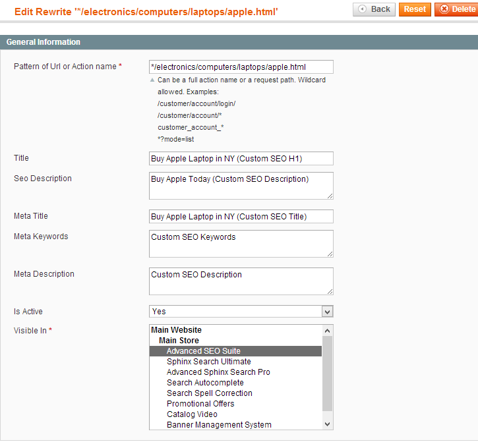This screenshot has height=448, width=478.
Task: Click the Delete button's cross icon
Action: (x=444, y=9)
